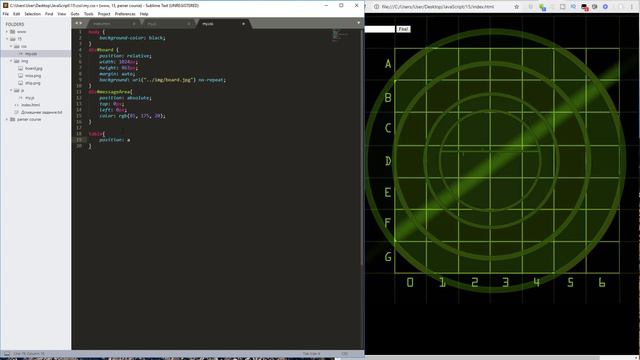Open the Selection menu

pos(32,14)
